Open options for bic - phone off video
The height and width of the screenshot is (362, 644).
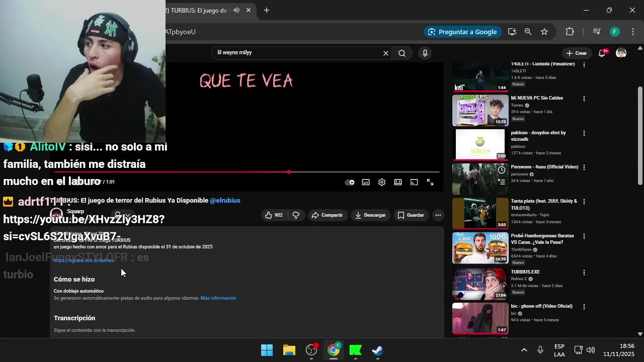coord(584,307)
